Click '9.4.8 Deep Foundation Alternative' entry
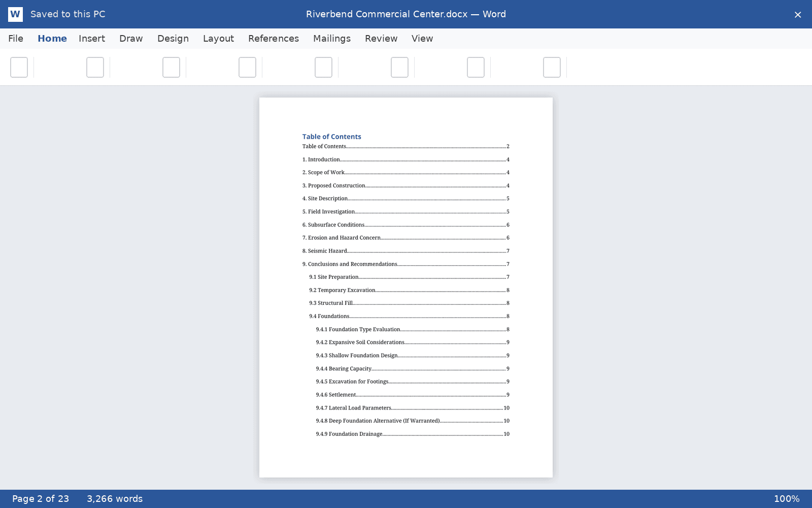Viewport: 812px width, 508px height. coord(413,421)
